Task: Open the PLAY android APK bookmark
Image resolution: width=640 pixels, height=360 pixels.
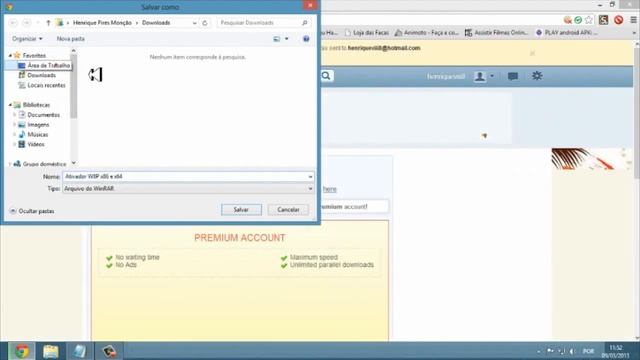Action: [567, 33]
